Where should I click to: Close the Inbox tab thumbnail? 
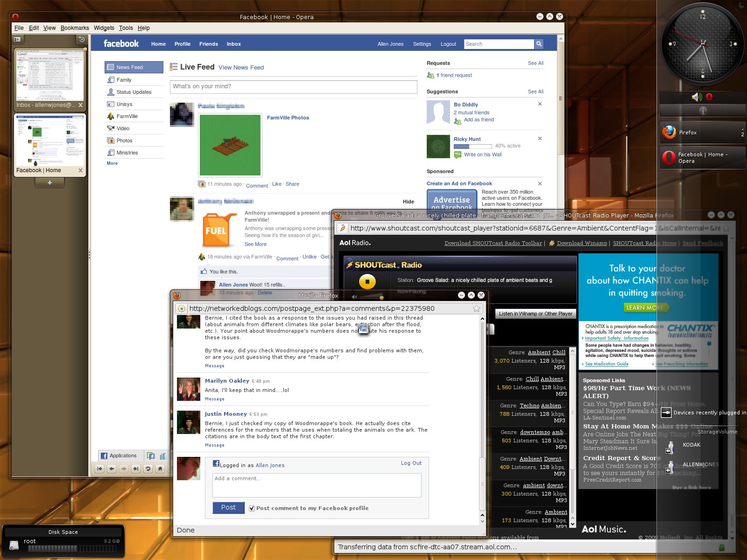[80, 105]
